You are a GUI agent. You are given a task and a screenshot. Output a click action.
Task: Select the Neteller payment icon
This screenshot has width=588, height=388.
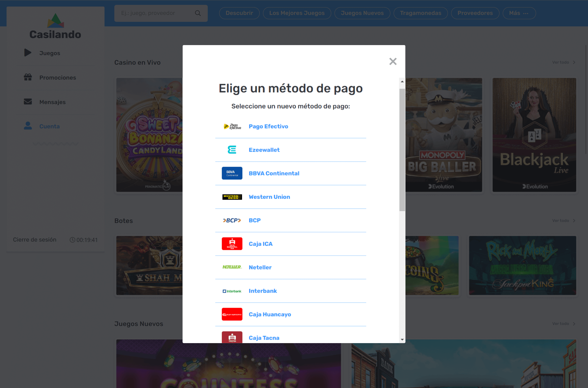point(232,267)
